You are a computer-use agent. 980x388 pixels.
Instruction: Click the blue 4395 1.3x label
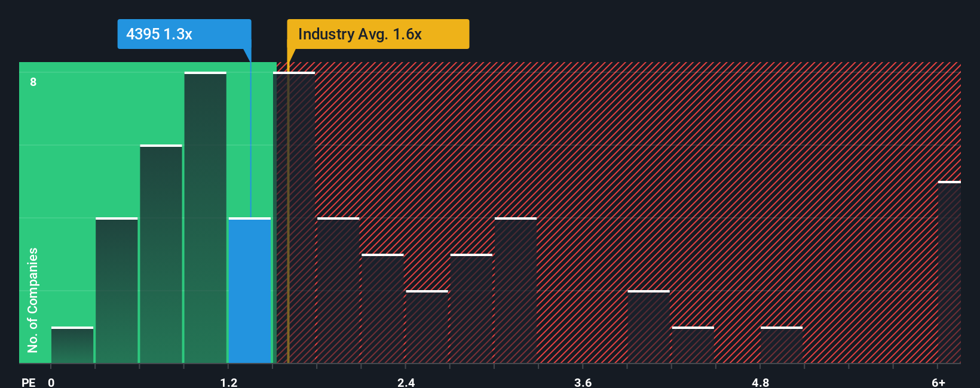tap(184, 34)
